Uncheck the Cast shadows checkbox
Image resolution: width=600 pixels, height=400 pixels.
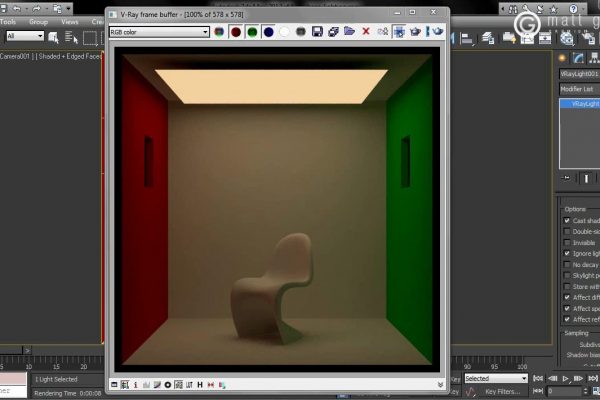(567, 220)
